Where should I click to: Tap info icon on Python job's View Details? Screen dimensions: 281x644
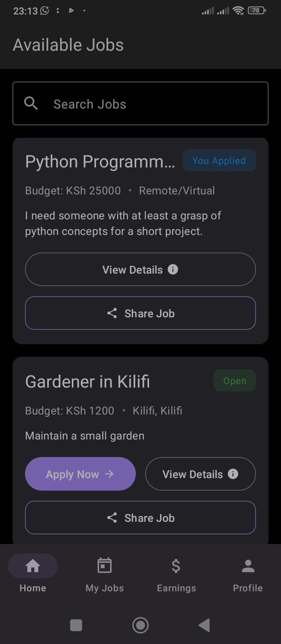pos(173,269)
